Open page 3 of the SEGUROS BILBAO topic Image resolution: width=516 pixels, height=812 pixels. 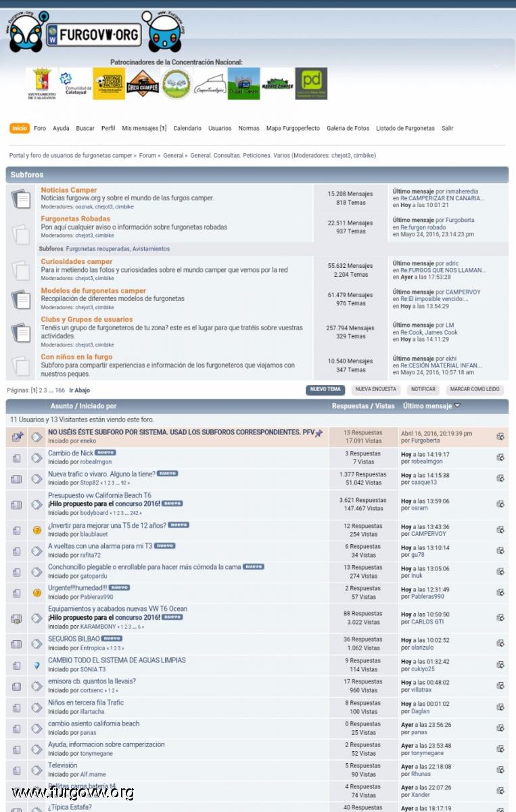(x=120, y=648)
